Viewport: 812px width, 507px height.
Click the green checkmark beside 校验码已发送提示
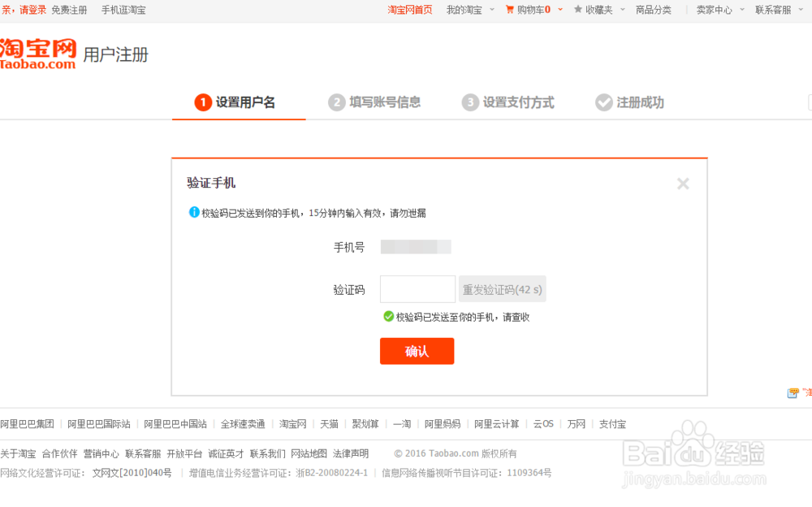click(x=390, y=316)
